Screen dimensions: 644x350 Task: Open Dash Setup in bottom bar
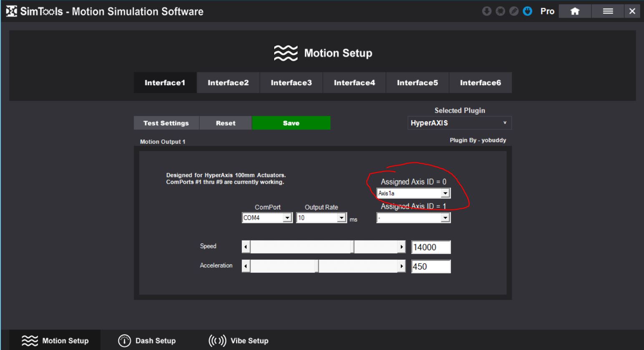click(x=147, y=340)
